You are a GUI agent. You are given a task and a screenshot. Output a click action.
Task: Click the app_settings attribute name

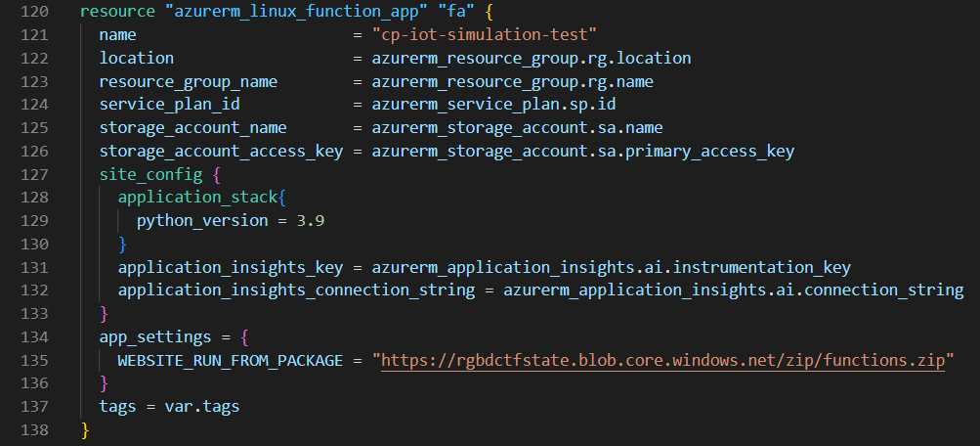click(x=155, y=337)
